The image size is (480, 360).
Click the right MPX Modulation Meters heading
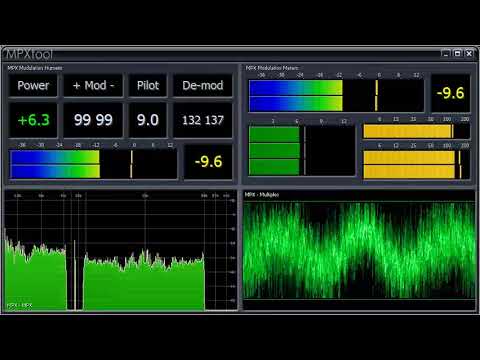[x=272, y=68]
